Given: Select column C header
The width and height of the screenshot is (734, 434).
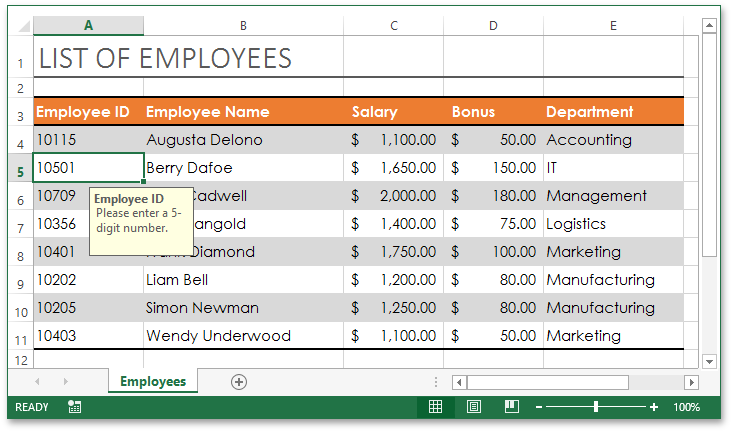Looking at the screenshot, I should pos(394,26).
